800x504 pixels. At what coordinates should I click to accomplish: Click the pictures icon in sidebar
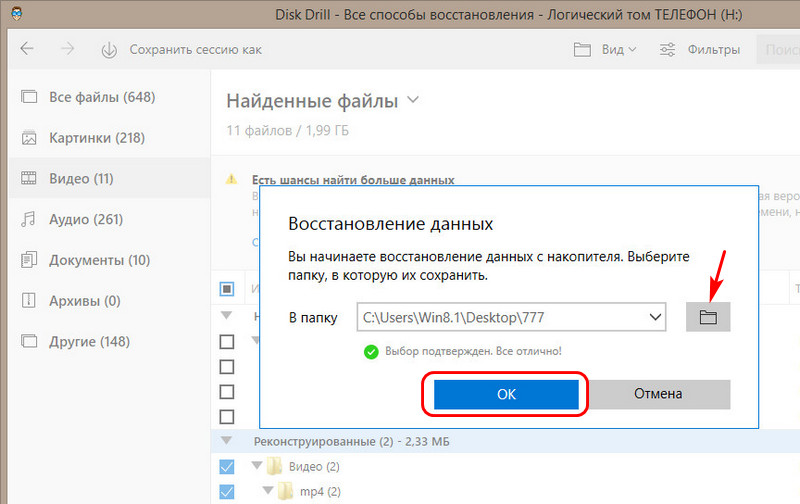click(x=29, y=137)
